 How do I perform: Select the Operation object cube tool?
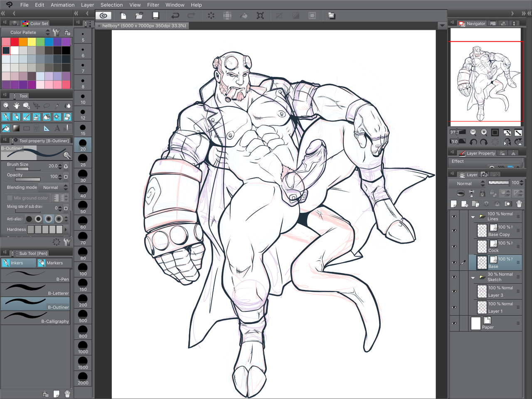point(26,106)
